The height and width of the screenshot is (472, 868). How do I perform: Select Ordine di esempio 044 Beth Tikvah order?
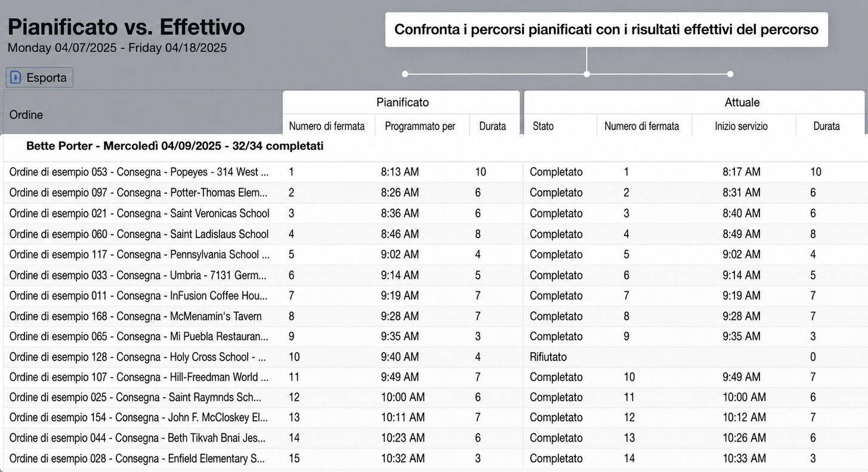[137, 437]
